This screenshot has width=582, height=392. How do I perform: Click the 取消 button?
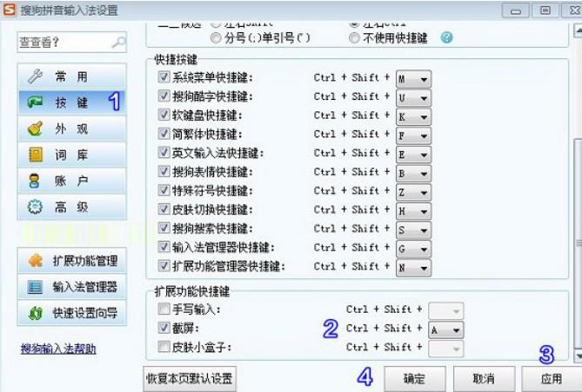coord(484,379)
